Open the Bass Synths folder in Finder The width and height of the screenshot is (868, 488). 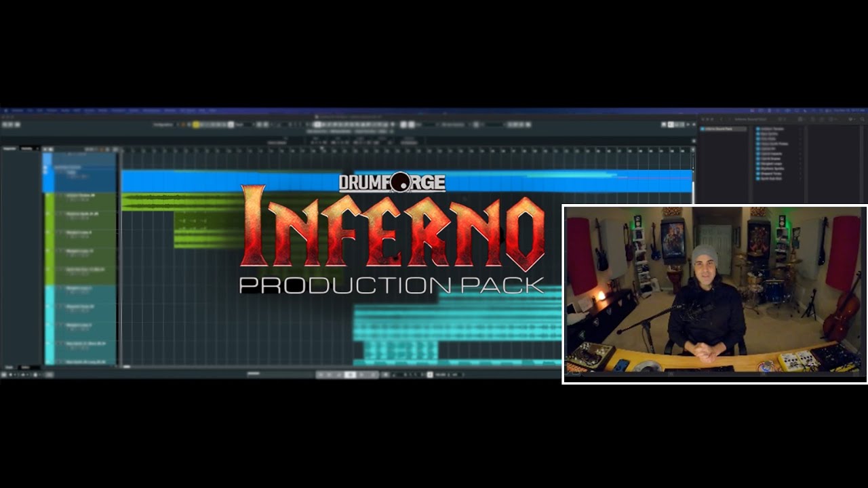[x=768, y=134]
